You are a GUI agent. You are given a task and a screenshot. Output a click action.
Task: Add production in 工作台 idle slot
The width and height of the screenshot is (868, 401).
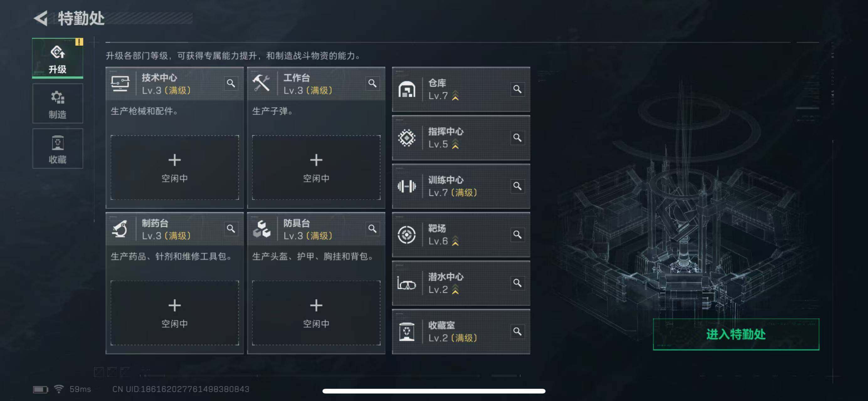[316, 167]
